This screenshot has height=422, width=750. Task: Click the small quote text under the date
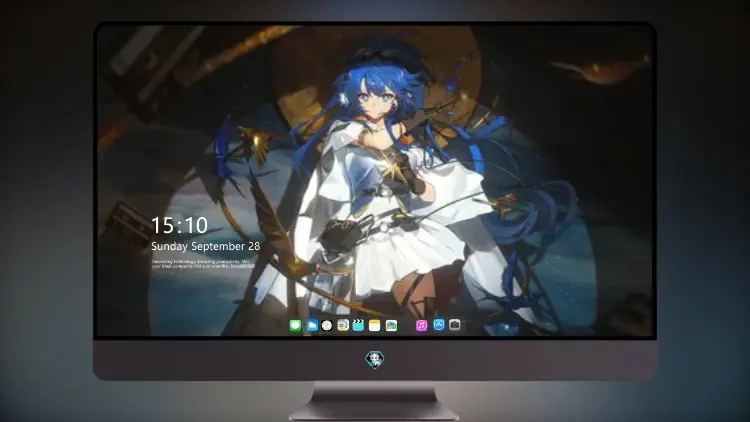pyautogui.click(x=203, y=264)
